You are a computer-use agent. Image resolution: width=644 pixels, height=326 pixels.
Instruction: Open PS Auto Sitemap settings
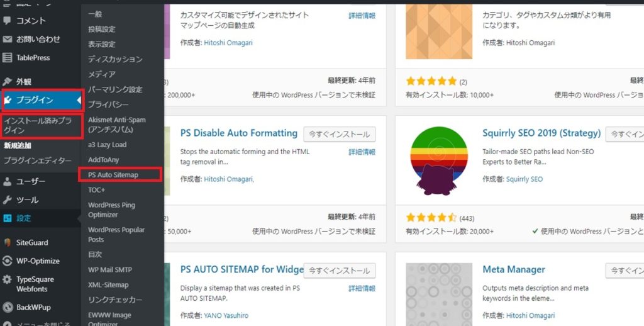(113, 175)
